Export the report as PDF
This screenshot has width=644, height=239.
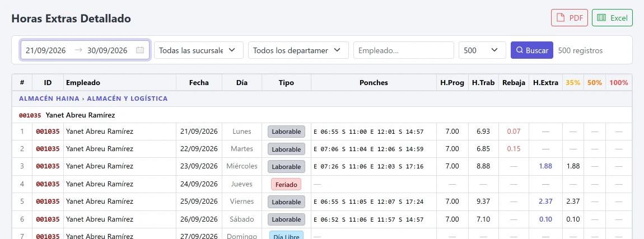570,18
